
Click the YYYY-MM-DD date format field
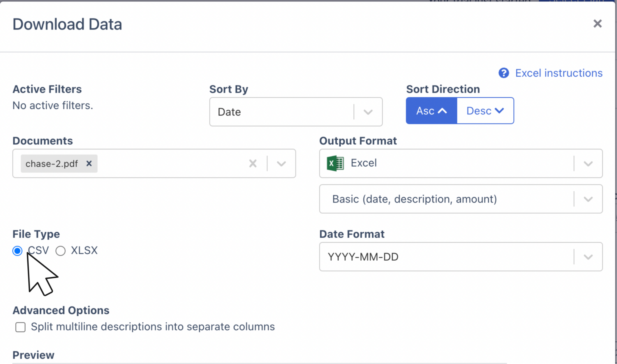pos(422,257)
